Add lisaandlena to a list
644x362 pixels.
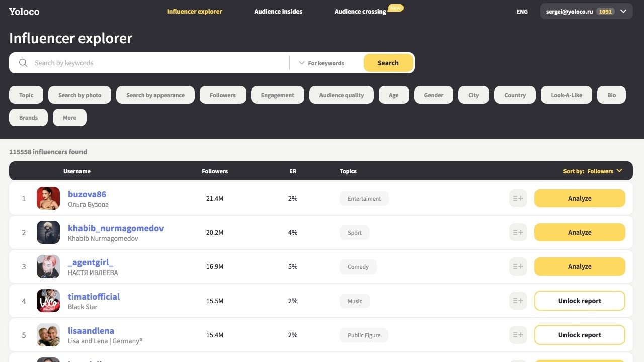pyautogui.click(x=518, y=335)
